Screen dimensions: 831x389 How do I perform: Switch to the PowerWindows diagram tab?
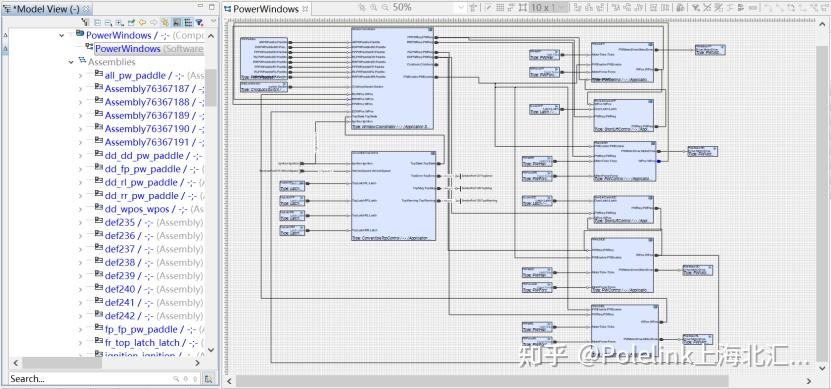pyautogui.click(x=262, y=8)
